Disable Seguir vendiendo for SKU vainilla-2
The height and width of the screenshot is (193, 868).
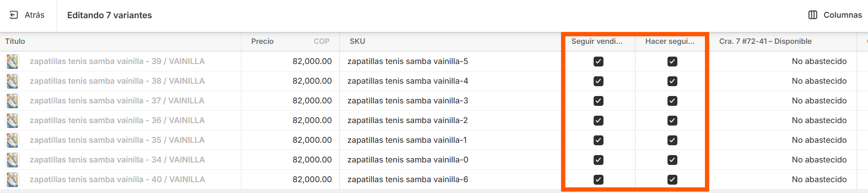[599, 121]
